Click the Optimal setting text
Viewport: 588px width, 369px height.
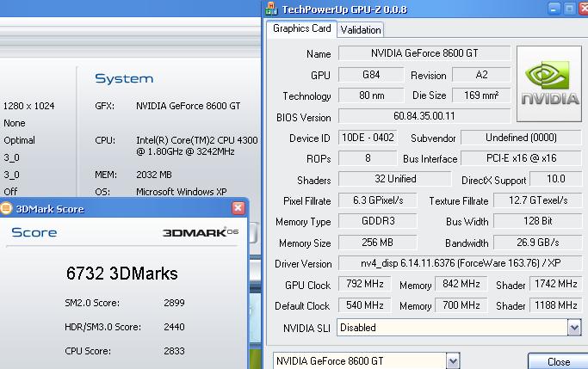click(19, 140)
